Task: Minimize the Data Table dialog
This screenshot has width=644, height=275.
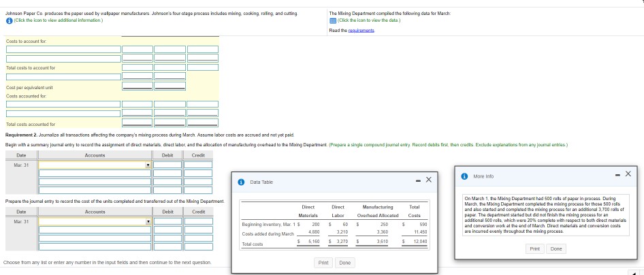Action: (418, 180)
